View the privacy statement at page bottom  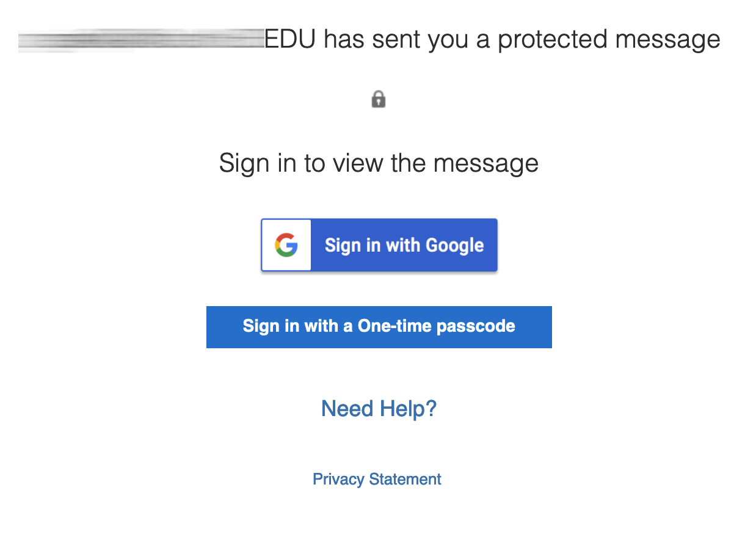point(377,479)
